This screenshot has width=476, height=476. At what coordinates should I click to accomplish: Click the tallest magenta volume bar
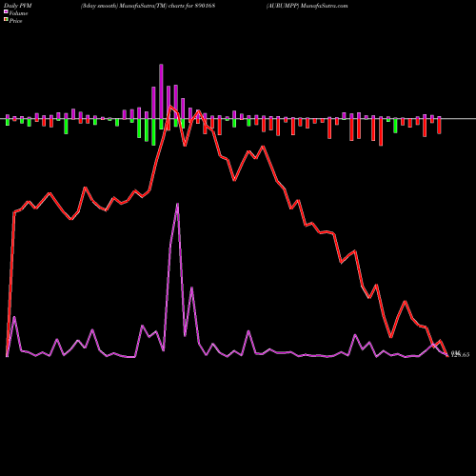[x=161, y=91]
